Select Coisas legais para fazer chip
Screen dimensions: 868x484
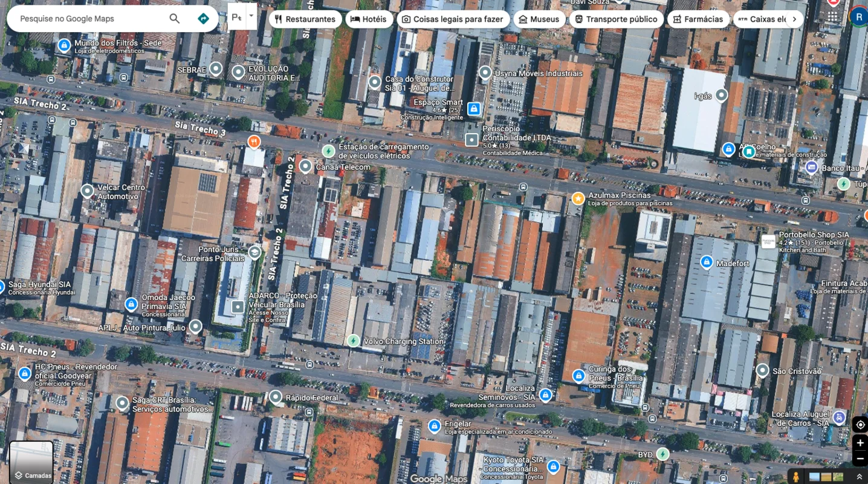[453, 19]
